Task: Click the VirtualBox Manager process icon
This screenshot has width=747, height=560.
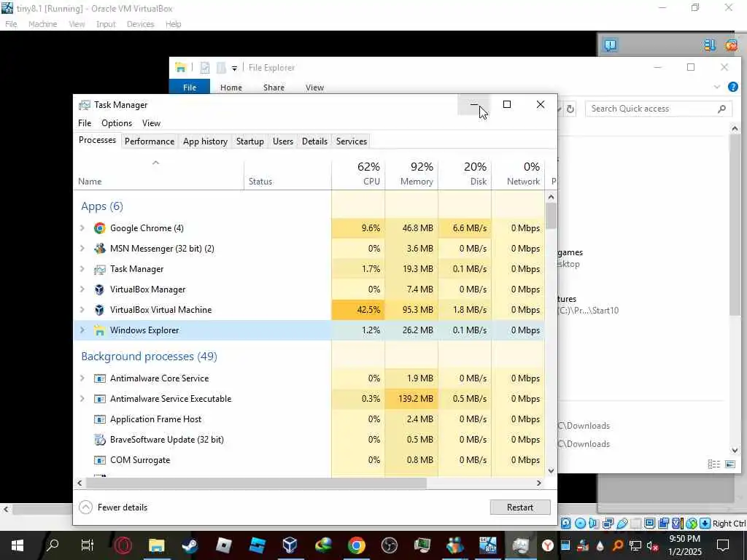Action: 99,289
